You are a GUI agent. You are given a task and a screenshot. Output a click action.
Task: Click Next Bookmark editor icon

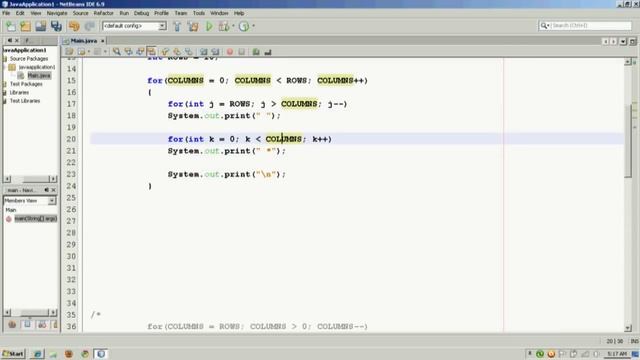tap(177, 51)
